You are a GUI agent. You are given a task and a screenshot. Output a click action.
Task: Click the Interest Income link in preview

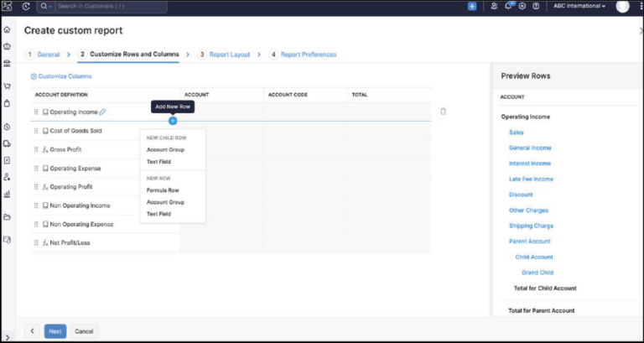pos(530,164)
